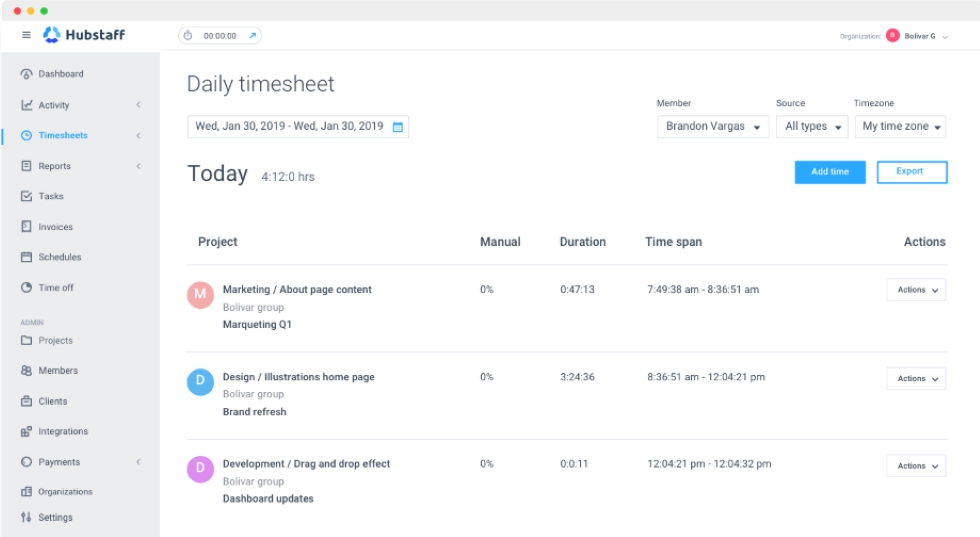
Task: Click the 4:12:0 hrs total
Action: [288, 177]
